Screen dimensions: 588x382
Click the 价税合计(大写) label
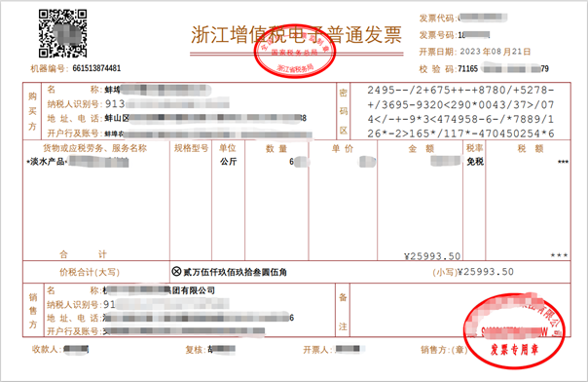(x=90, y=272)
